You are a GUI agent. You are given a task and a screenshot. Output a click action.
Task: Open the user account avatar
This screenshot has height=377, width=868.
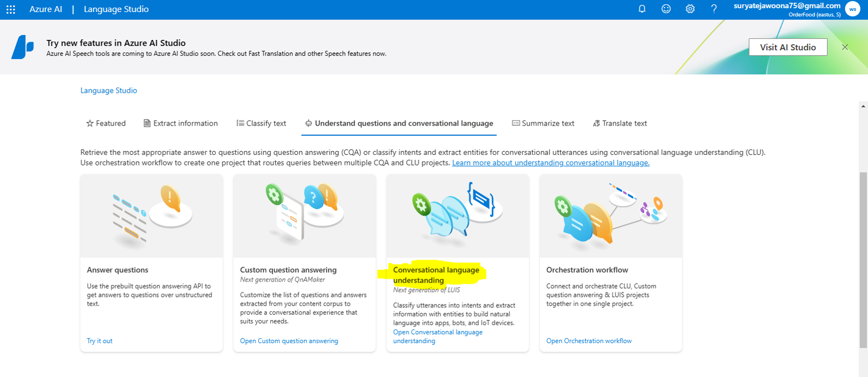click(852, 9)
